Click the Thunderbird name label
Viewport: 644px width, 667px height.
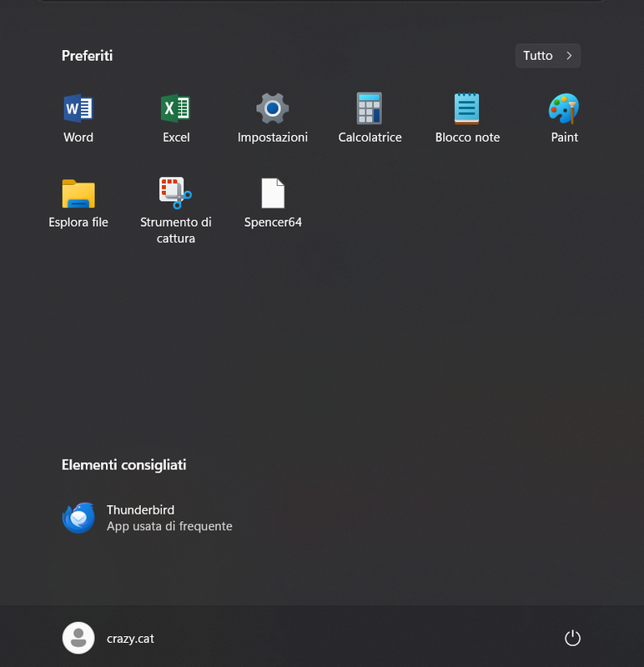click(140, 509)
